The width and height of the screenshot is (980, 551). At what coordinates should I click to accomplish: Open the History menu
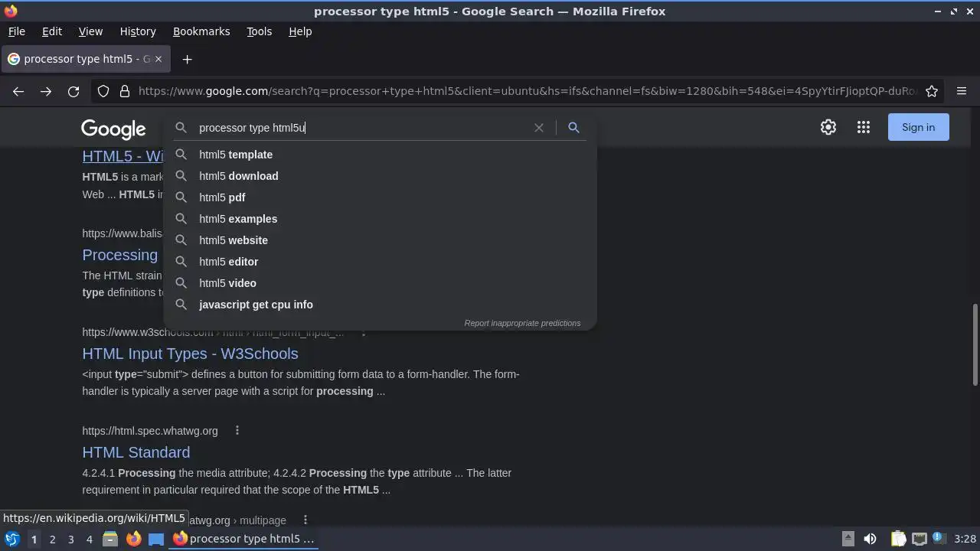tap(138, 31)
